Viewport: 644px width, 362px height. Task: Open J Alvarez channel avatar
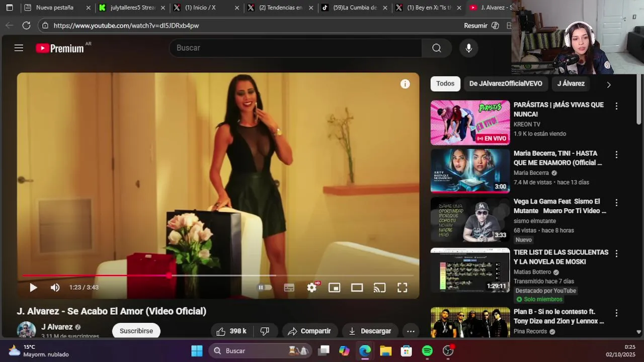[x=26, y=330]
